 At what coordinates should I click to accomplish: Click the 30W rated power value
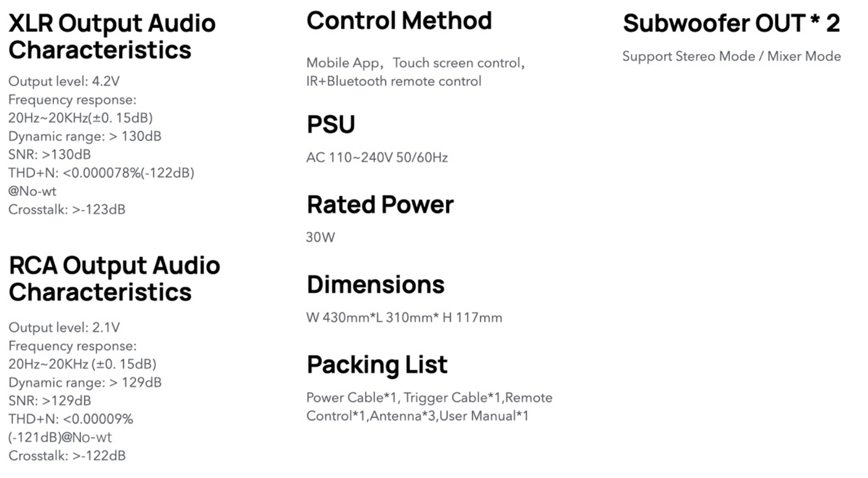point(321,237)
